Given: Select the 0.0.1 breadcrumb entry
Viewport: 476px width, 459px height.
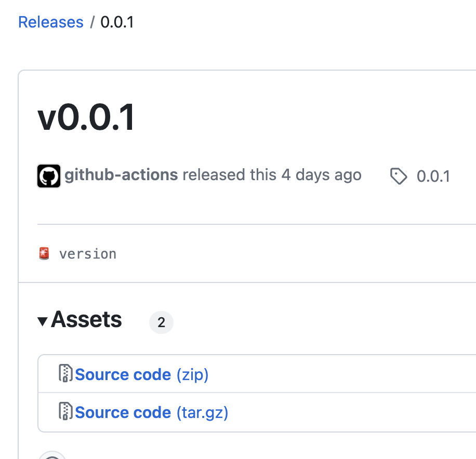Looking at the screenshot, I should coord(117,22).
